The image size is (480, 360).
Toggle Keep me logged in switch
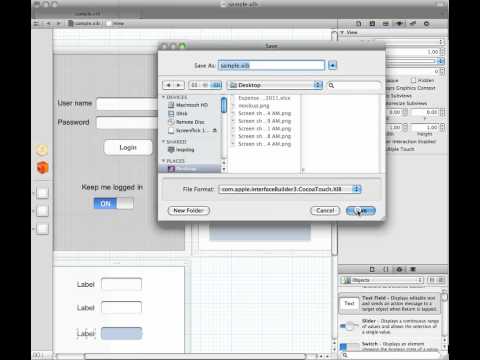pyautogui.click(x=113, y=203)
